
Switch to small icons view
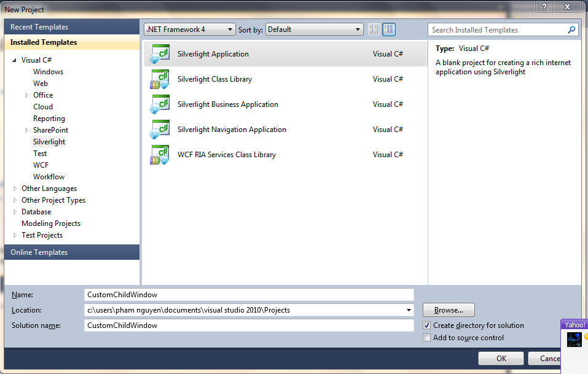tap(374, 29)
